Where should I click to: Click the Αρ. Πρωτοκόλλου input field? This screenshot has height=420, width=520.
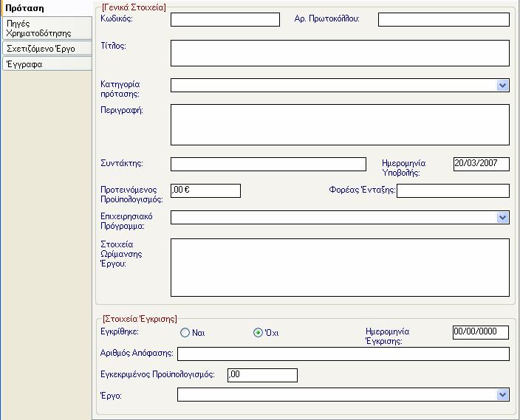point(444,19)
